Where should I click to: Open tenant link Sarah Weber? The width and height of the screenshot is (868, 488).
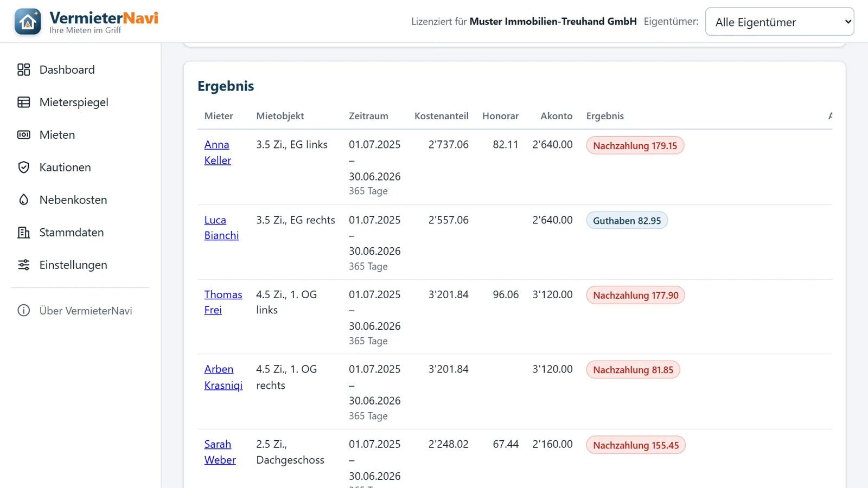point(220,452)
